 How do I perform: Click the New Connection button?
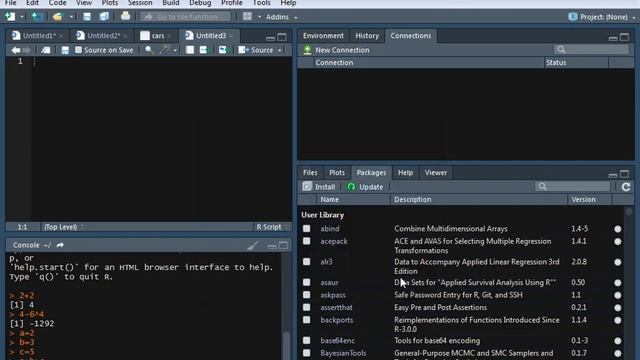click(x=336, y=50)
